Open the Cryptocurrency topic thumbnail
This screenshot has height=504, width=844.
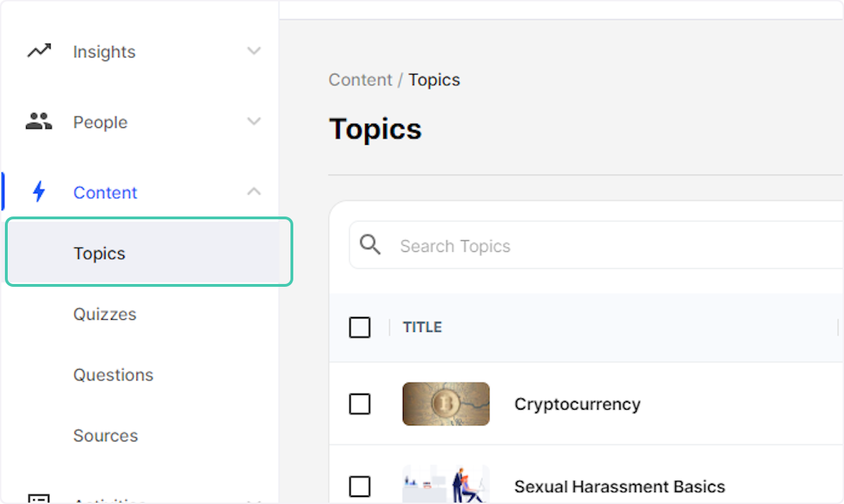pos(445,403)
